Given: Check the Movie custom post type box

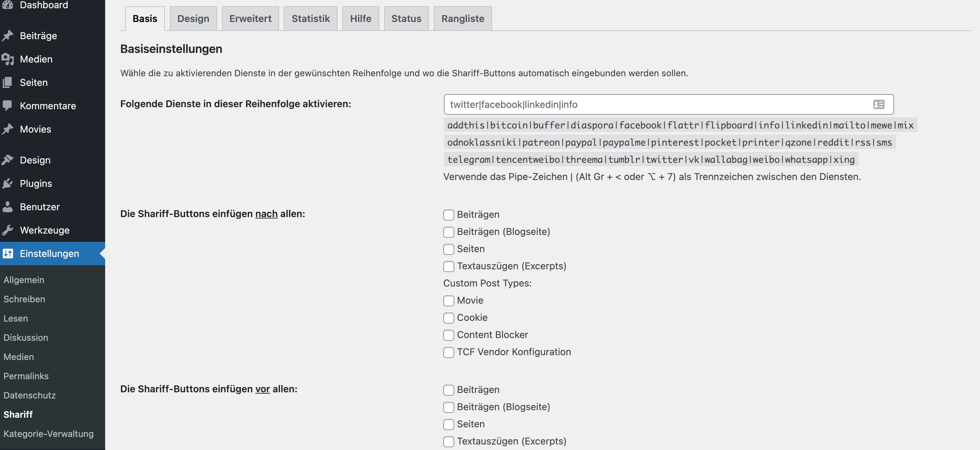Looking at the screenshot, I should click(x=448, y=301).
